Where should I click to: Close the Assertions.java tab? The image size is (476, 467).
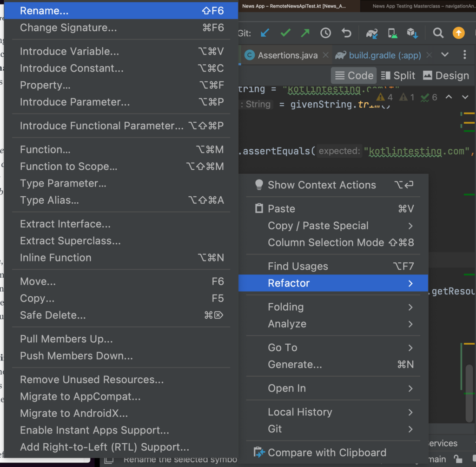pyautogui.click(x=326, y=55)
